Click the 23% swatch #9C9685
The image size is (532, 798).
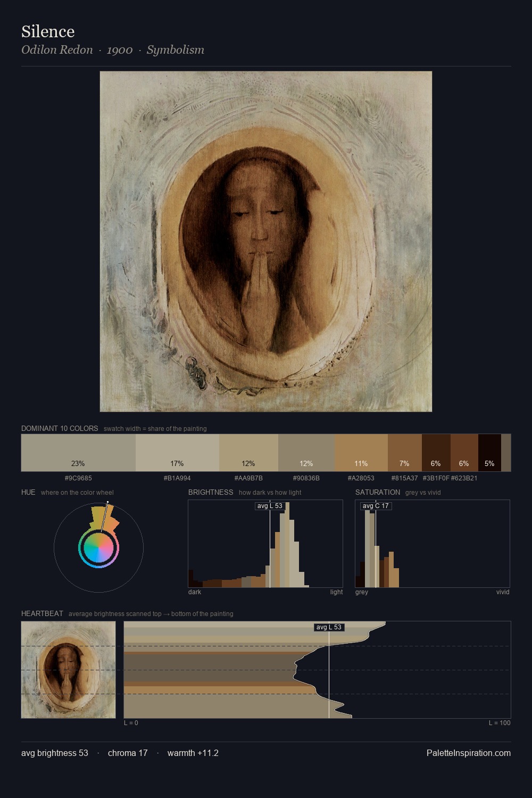[x=78, y=453]
